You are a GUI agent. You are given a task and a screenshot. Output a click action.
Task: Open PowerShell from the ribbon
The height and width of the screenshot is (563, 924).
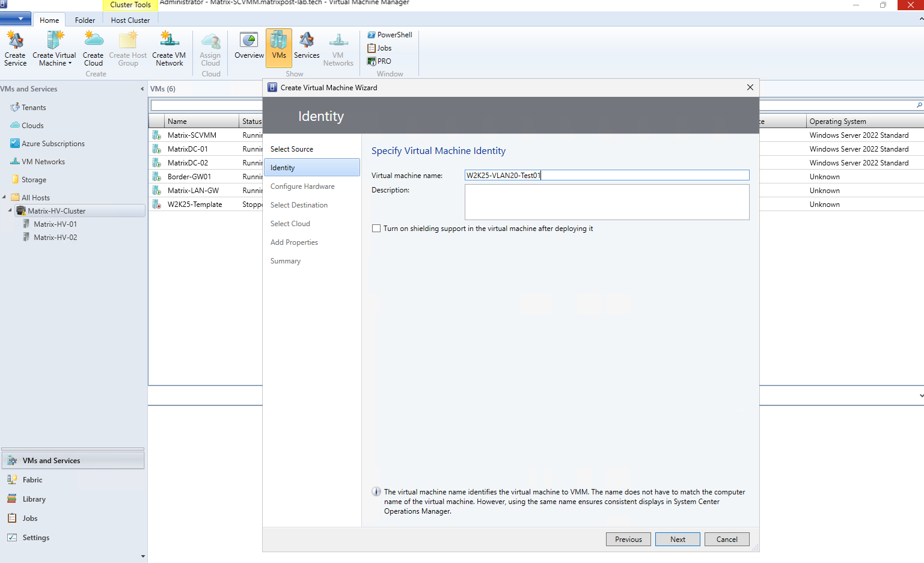390,35
